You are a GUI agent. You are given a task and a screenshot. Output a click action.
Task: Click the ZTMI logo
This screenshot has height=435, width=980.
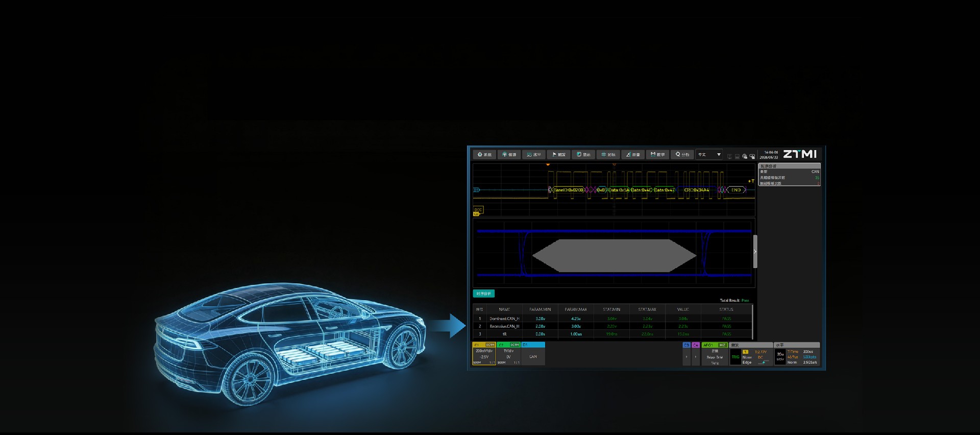800,154
